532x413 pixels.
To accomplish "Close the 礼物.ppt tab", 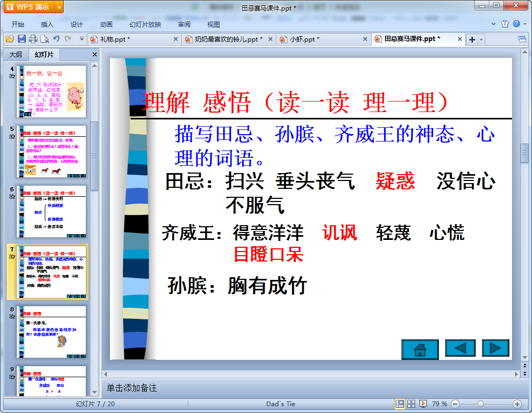I will pos(175,39).
